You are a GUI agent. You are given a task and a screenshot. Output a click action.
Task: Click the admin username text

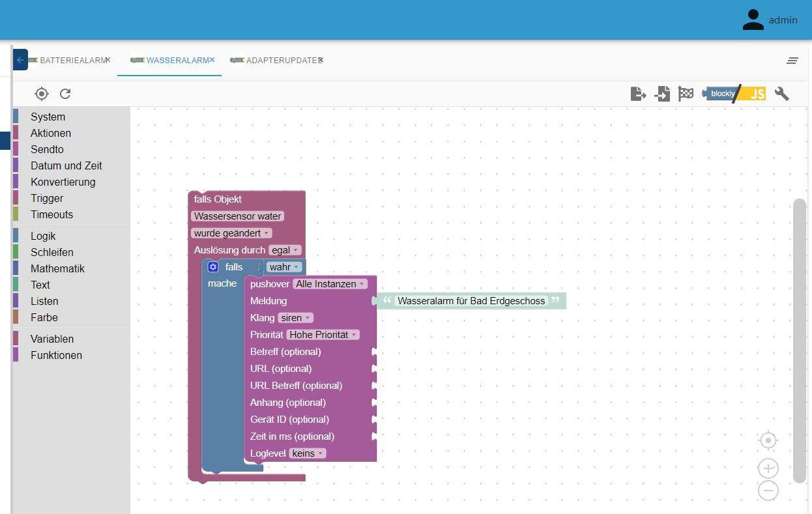tap(783, 20)
